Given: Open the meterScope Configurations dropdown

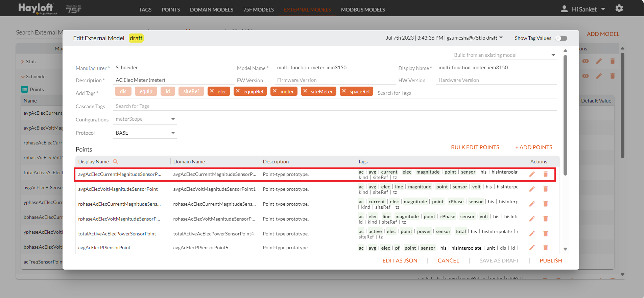Looking at the screenshot, I should pos(145,119).
